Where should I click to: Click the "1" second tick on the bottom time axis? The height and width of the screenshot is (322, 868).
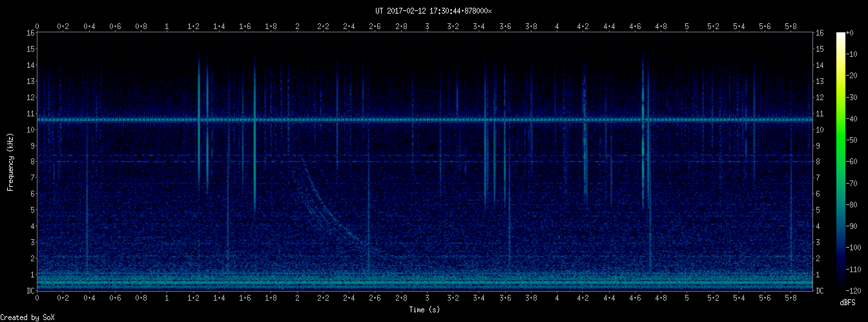point(167,298)
